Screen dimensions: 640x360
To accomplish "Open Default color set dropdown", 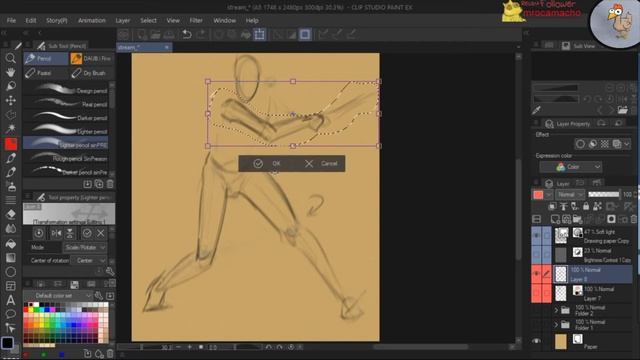I will click(58, 296).
